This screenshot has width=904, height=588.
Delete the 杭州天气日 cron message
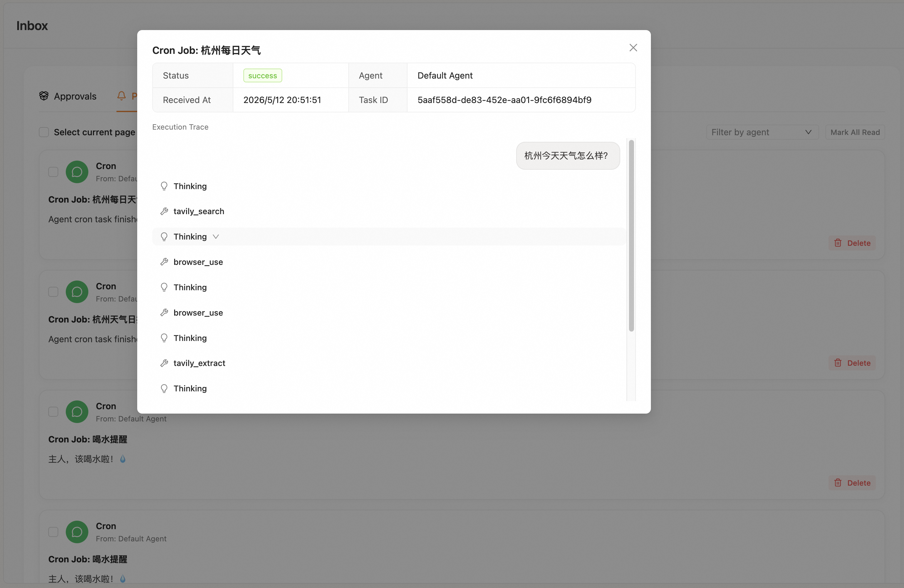coord(852,363)
